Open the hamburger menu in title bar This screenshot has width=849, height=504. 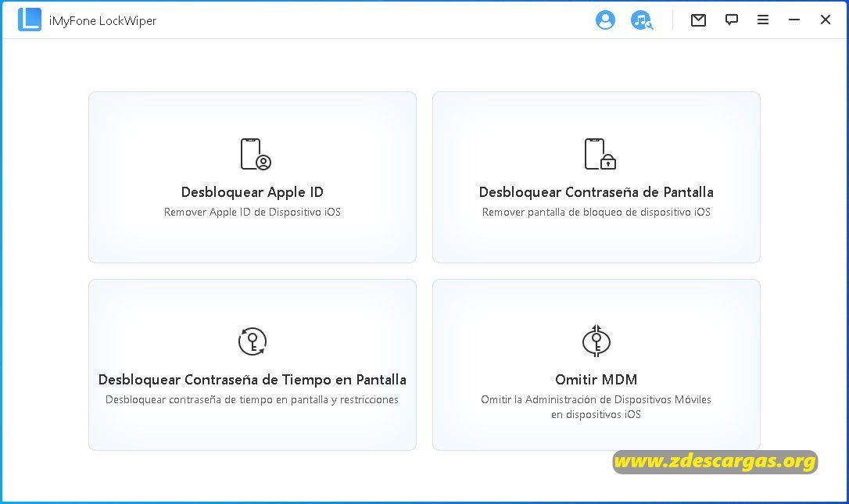[x=763, y=20]
